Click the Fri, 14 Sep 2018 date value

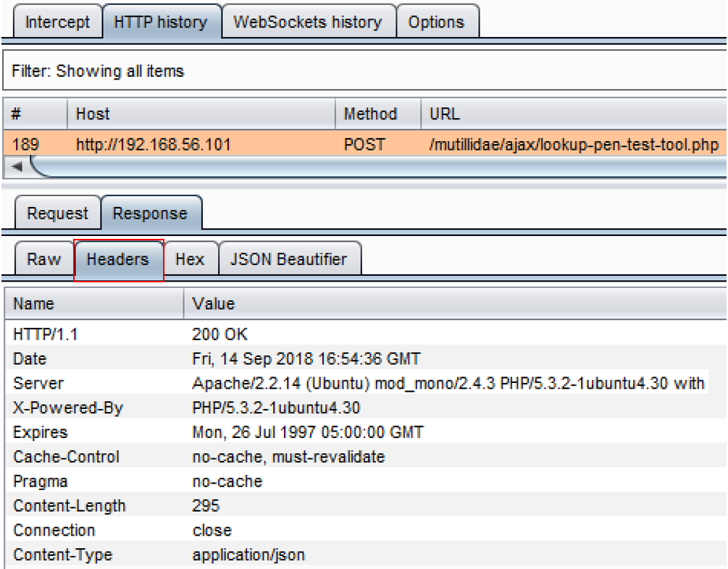[306, 359]
